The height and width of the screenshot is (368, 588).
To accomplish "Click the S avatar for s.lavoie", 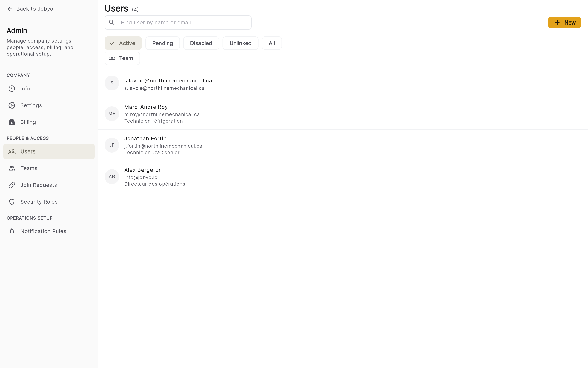I will click(112, 83).
